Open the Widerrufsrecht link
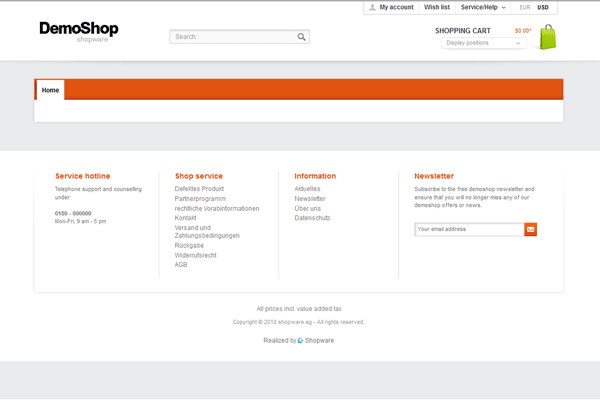Viewport: 600px width, 400px height. 195,255
